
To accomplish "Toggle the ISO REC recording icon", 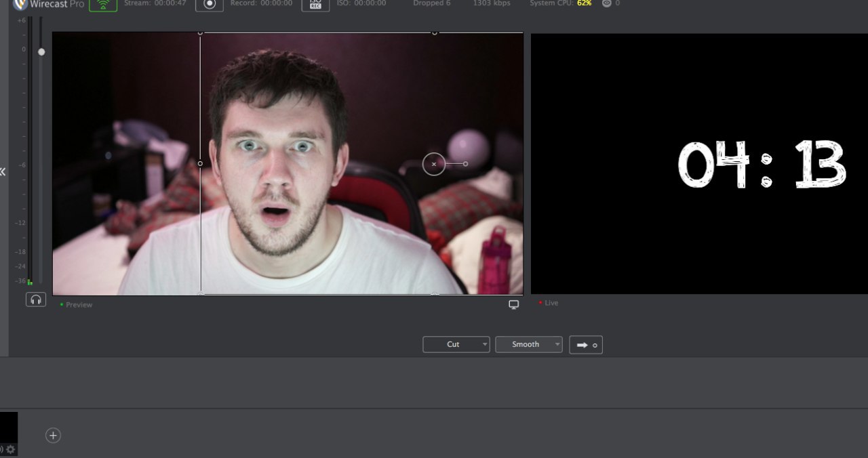I will coord(315,5).
